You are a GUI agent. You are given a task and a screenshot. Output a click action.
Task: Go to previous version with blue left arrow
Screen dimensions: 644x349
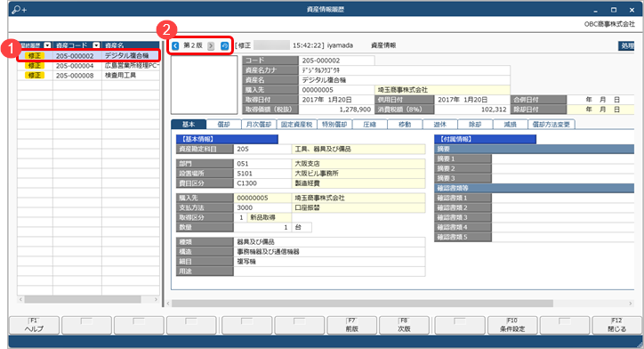click(175, 45)
